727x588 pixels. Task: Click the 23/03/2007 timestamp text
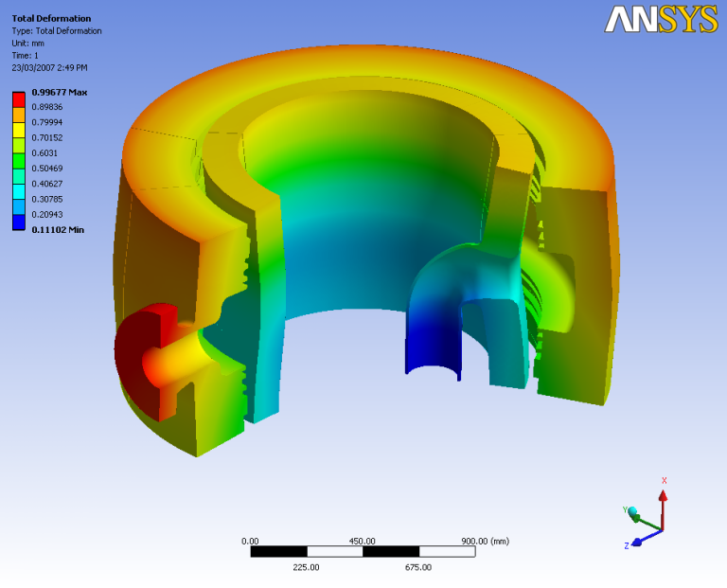[x=49, y=67]
